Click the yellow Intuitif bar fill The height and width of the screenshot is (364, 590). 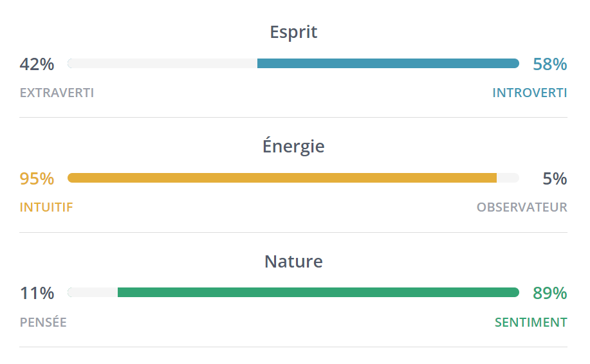coord(282,178)
